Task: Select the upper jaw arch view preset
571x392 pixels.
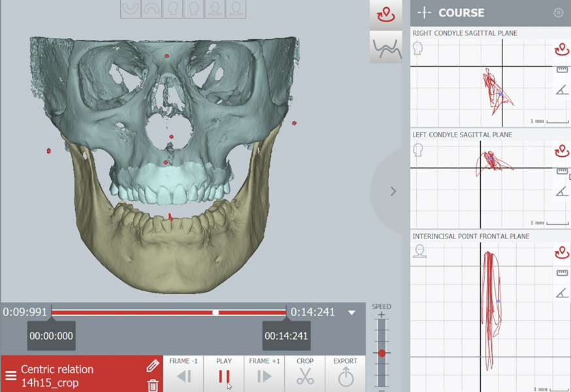Action: coord(152,8)
